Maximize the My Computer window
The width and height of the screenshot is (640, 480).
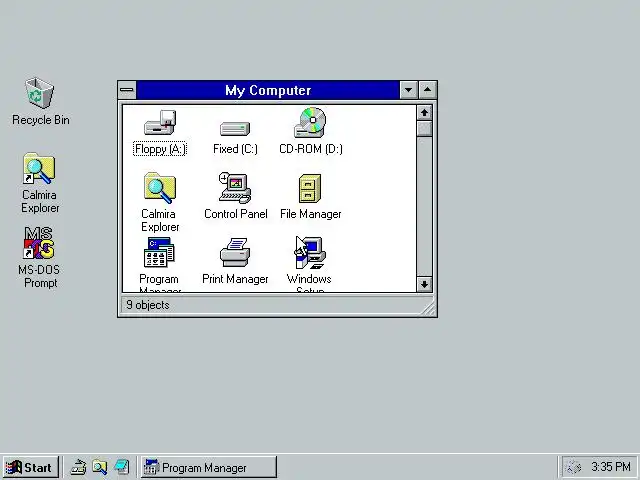pos(427,90)
